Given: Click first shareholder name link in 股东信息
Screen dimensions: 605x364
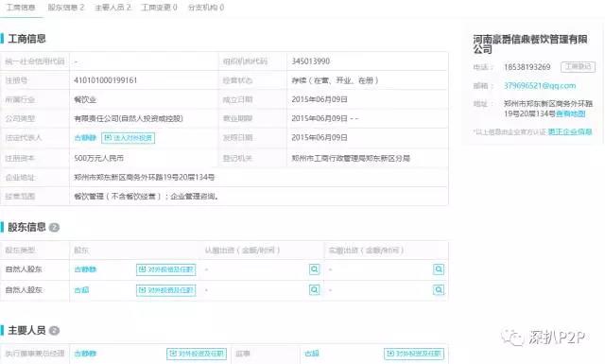Looking at the screenshot, I should (85, 269).
